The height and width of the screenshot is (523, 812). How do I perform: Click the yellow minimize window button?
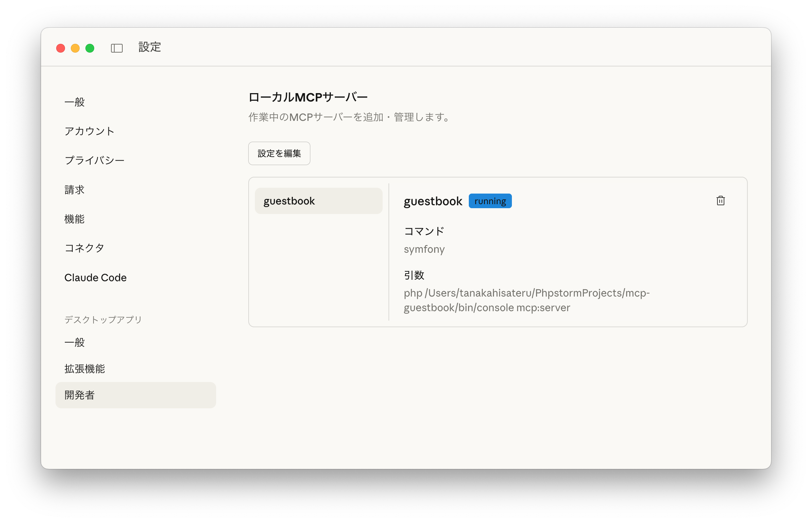point(75,48)
